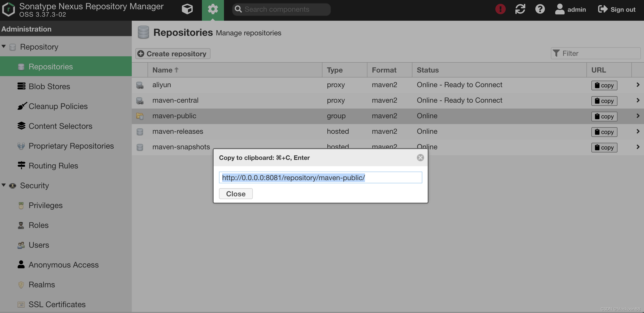Click the maven-public group folder icon
The width and height of the screenshot is (644, 313).
pos(140,116)
